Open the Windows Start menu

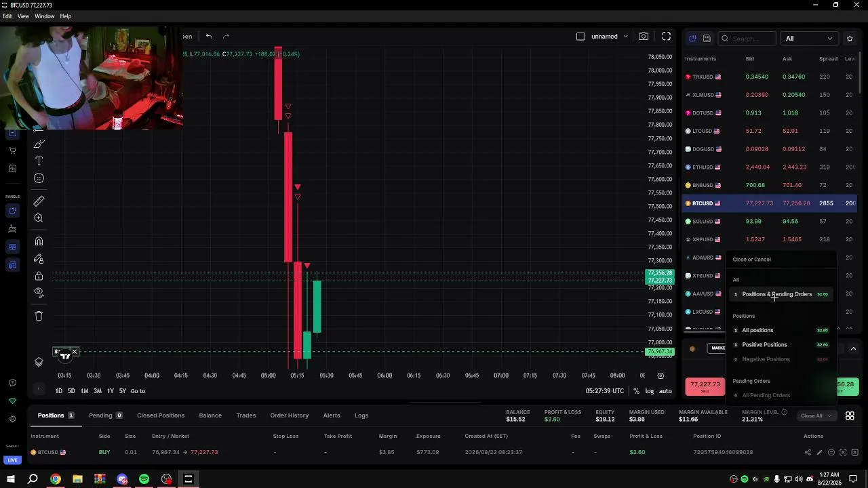[11, 479]
